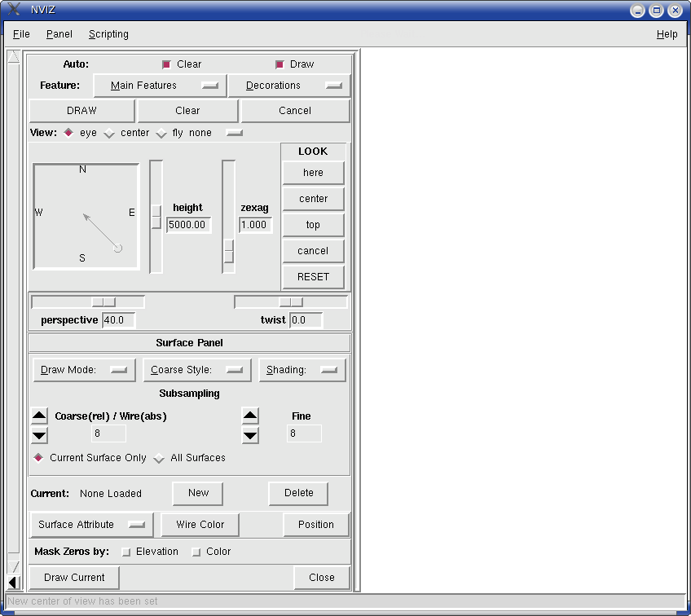Screen dimensions: 691x616
Task: Click the panel scrollbar down arrow
Action: click(x=14, y=566)
